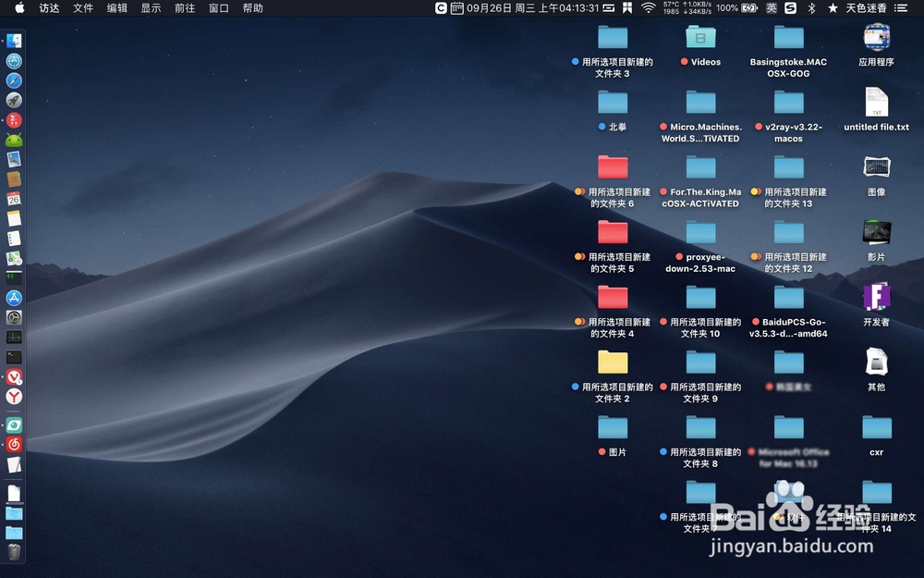The image size is (924, 578).
Task: Open Safari from the Dock
Action: [x=12, y=80]
